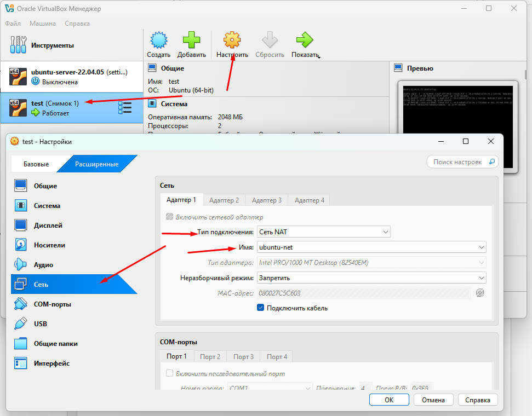The height and width of the screenshot is (416, 532).
Task: Click the VM preview thumbnail
Action: click(457, 127)
